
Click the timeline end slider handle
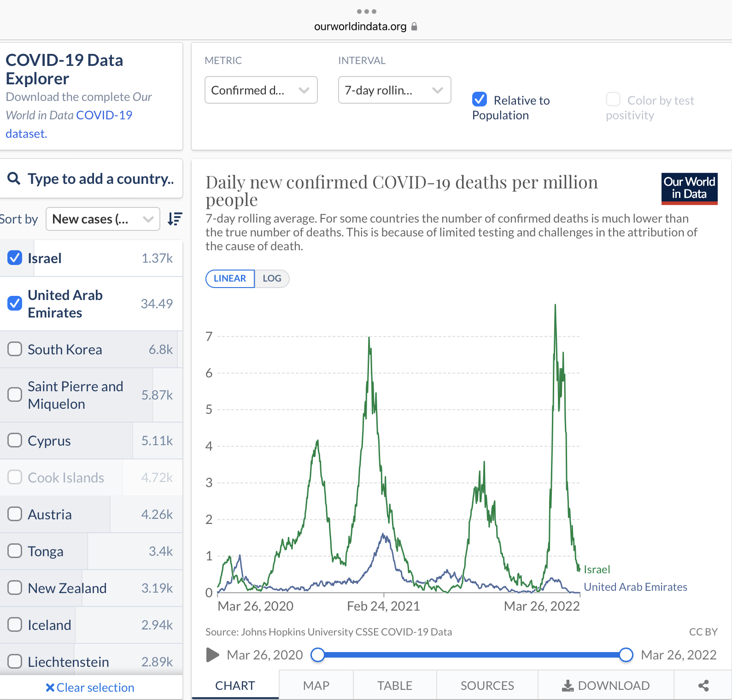[626, 655]
